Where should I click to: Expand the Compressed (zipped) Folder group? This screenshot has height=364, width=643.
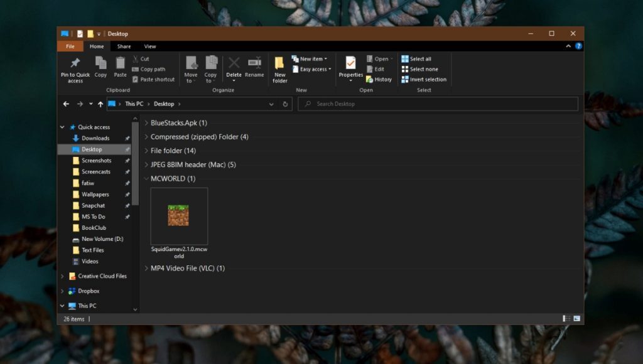coord(146,136)
